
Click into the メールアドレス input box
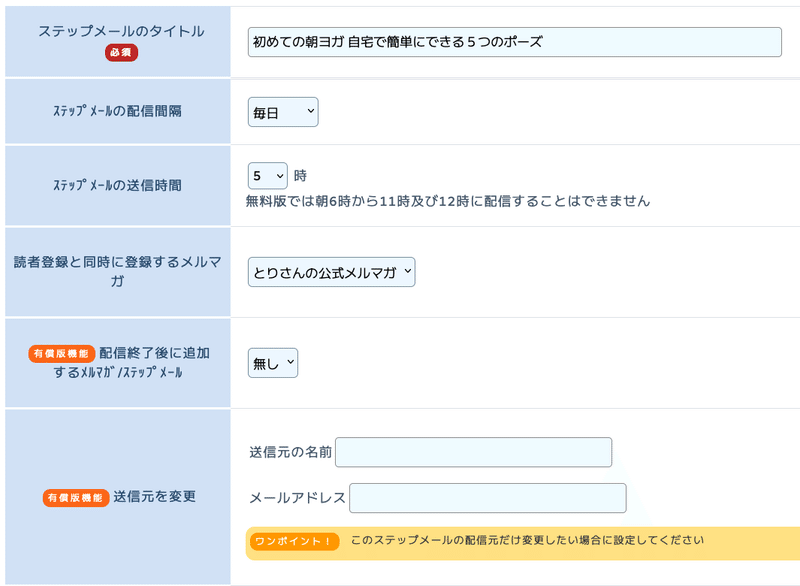click(487, 498)
